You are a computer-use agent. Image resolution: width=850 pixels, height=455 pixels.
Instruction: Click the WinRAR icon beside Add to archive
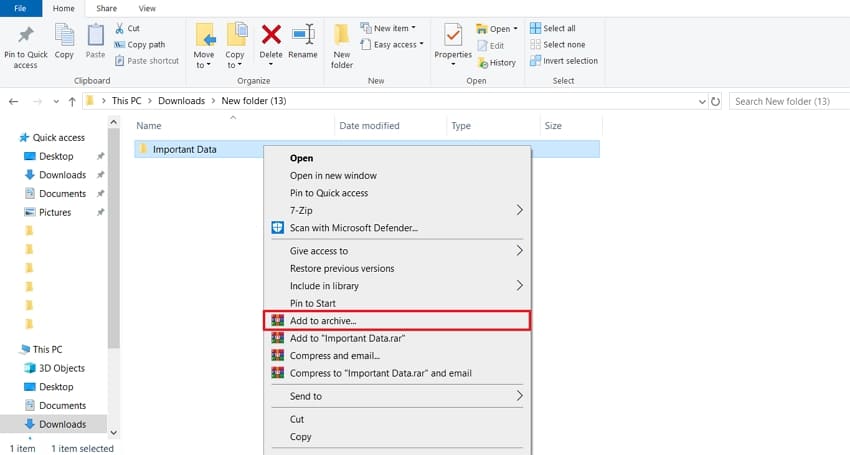tap(278, 321)
